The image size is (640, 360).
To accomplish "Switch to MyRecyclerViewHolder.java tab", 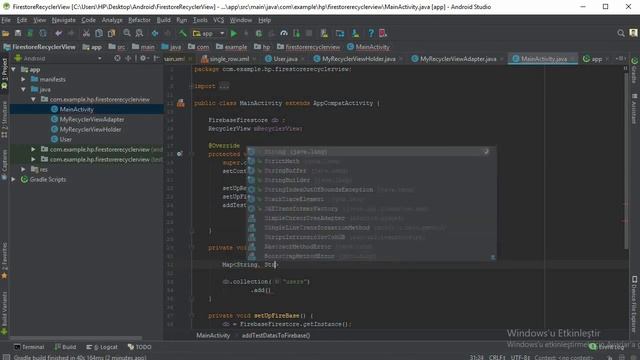I will click(x=358, y=59).
